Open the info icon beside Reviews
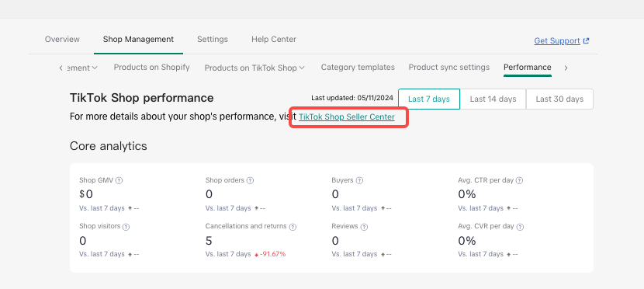The width and height of the screenshot is (644, 289). pos(364,227)
